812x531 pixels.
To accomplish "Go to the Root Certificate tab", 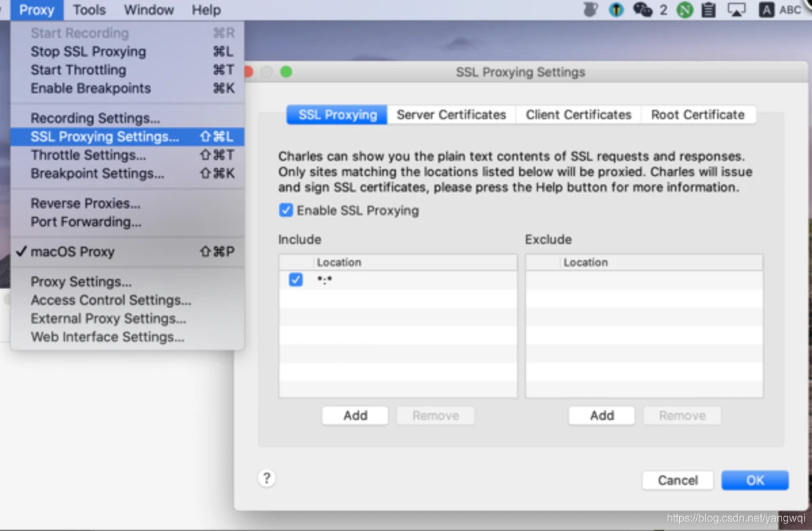I will (x=698, y=115).
